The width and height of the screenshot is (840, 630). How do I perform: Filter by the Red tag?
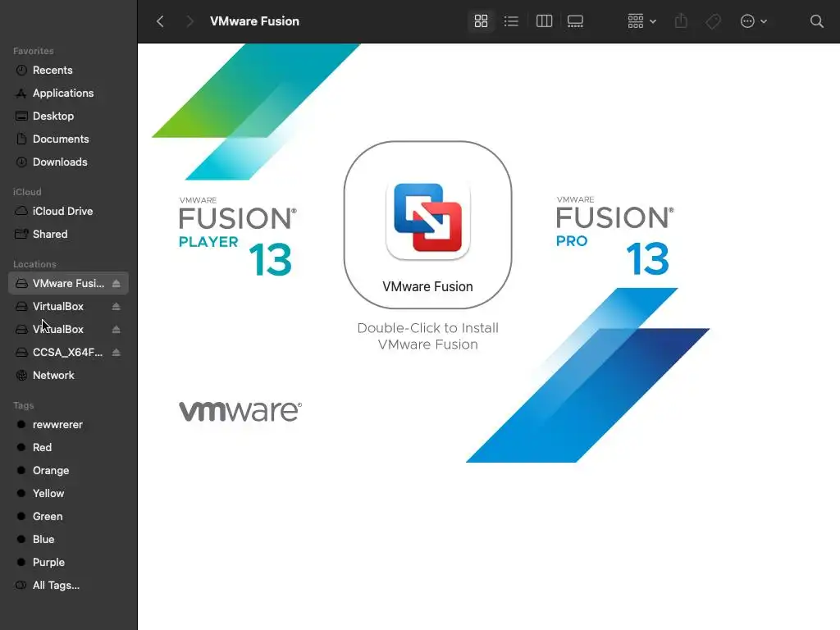coord(69,448)
